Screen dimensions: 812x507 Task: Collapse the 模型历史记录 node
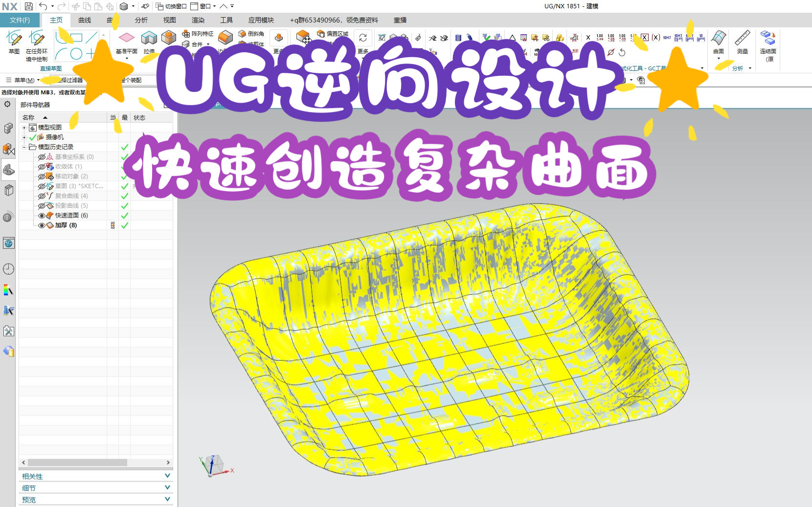click(23, 147)
